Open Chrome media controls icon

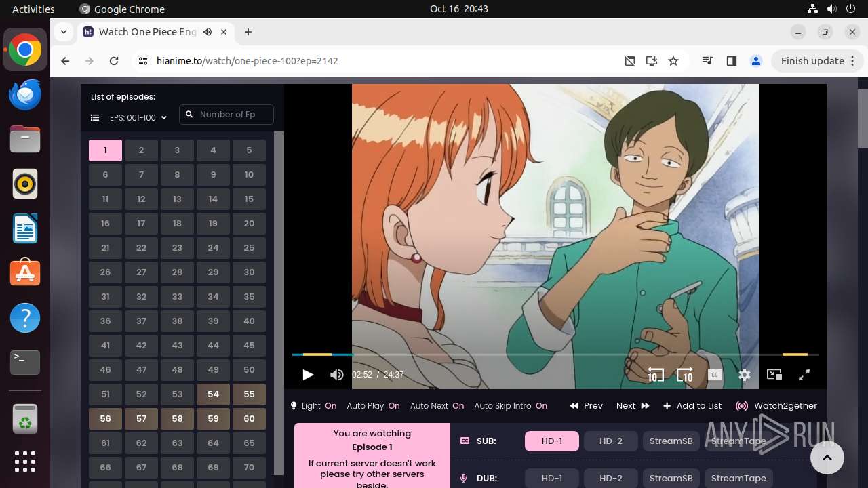[708, 61]
